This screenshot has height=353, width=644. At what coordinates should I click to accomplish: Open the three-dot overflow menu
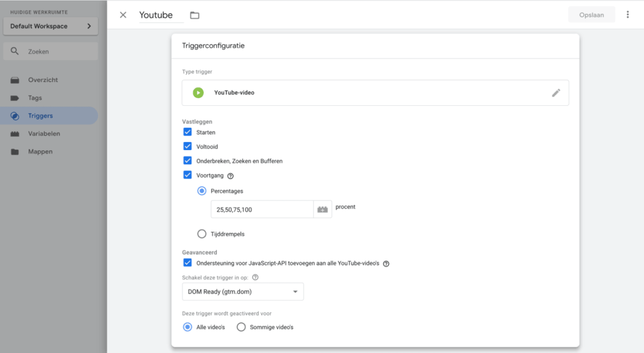tap(627, 15)
